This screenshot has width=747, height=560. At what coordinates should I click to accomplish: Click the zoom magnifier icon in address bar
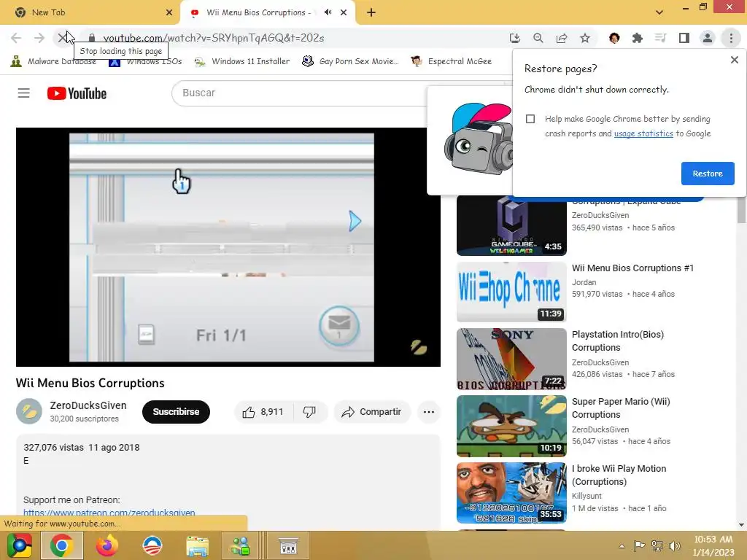click(538, 38)
